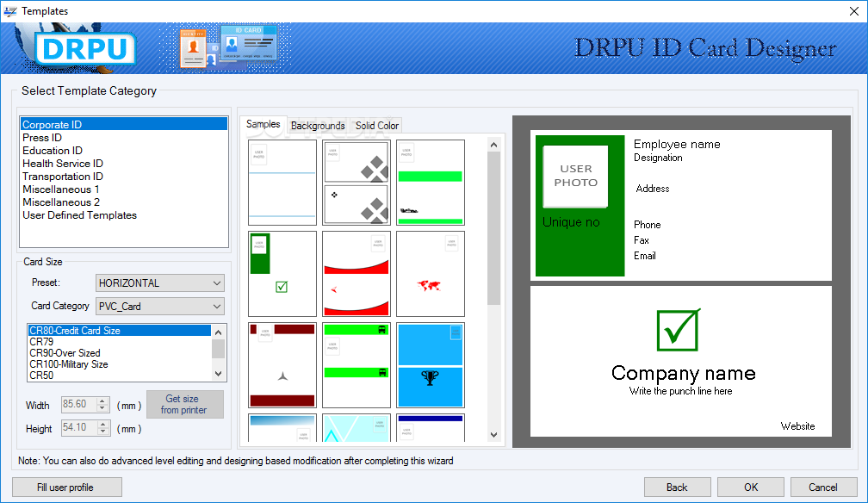Click the Height value field
This screenshot has width=868, height=503.
pyautogui.click(x=78, y=428)
